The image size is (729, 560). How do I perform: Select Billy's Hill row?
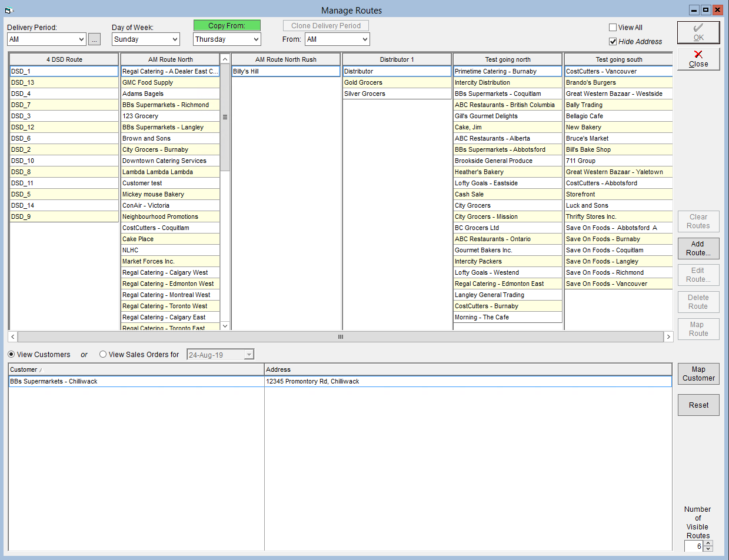pos(286,71)
